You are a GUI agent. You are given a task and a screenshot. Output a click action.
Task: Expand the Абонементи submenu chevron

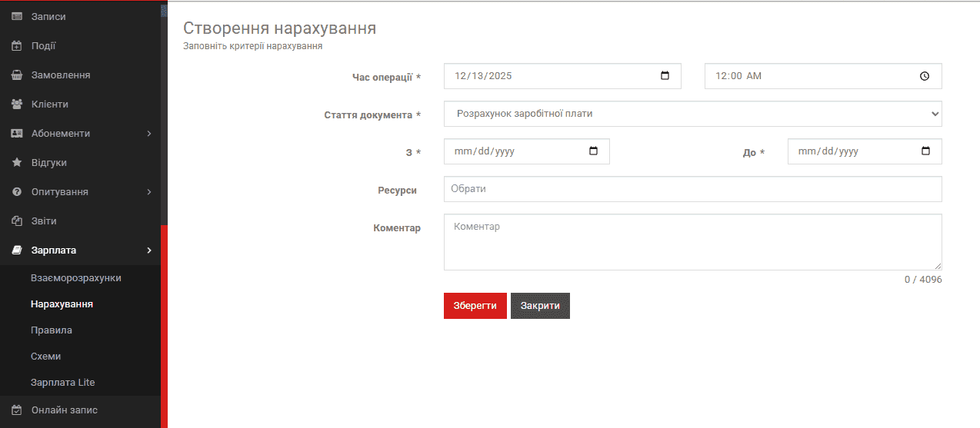[149, 134]
